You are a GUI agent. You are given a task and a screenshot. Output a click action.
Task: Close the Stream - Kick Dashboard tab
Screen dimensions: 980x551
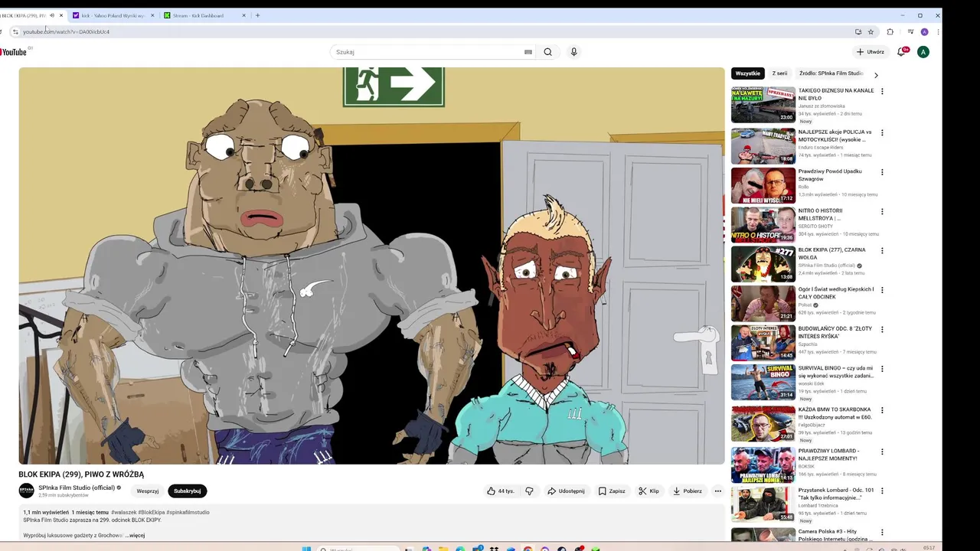(x=244, y=15)
